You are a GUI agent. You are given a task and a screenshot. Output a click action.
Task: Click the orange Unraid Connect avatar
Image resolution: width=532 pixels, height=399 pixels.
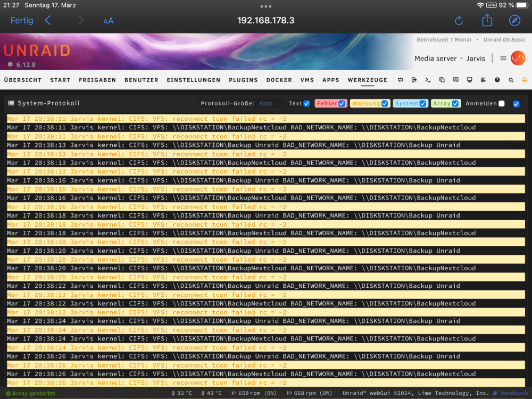click(x=518, y=59)
